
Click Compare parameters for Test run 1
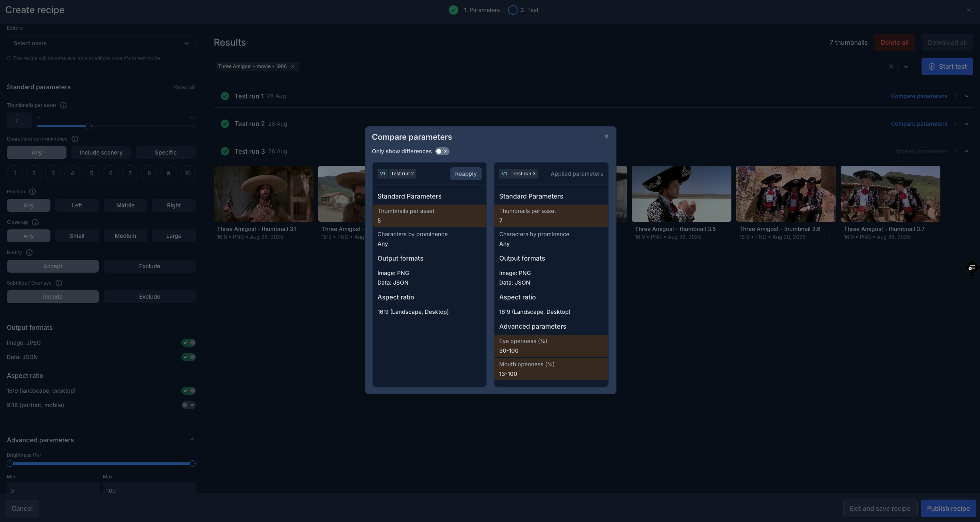click(x=919, y=96)
